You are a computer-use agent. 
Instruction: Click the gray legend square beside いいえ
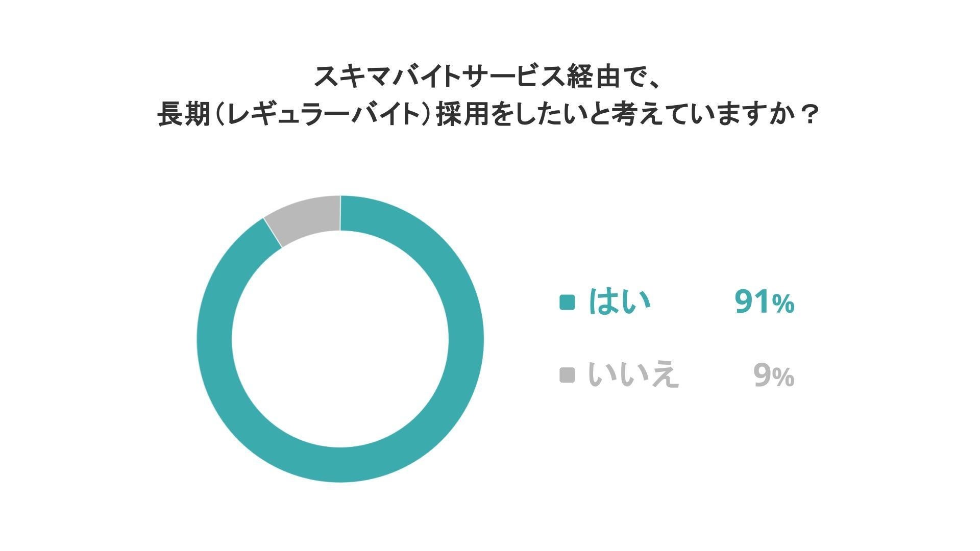[x=567, y=375]
